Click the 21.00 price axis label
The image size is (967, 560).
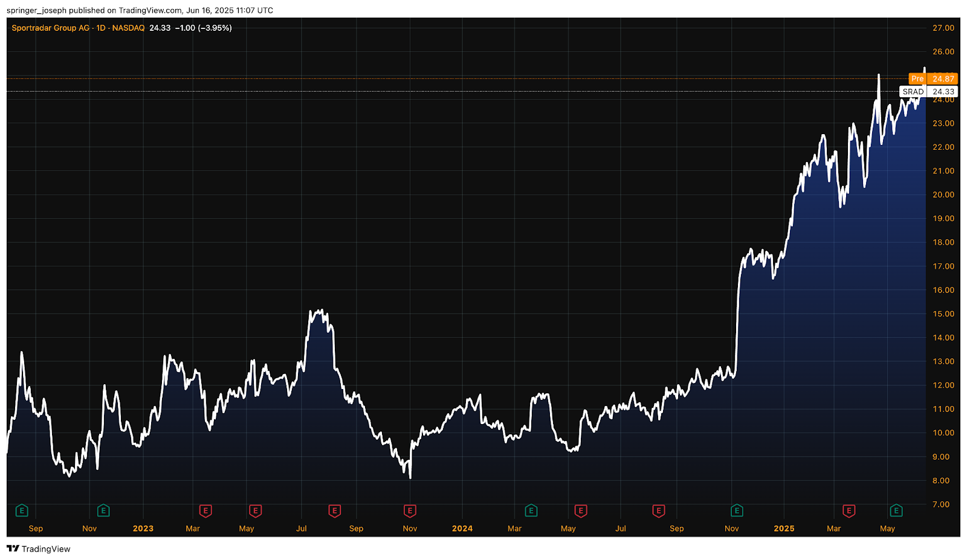(943, 171)
